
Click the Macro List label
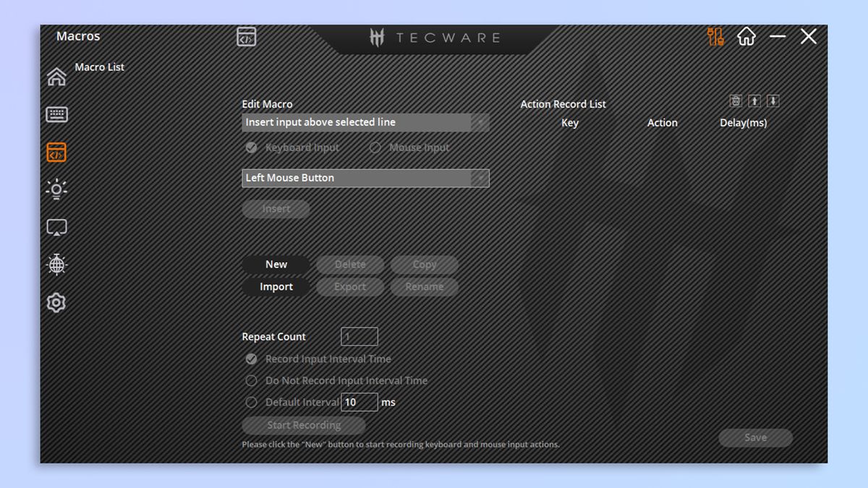(100, 67)
